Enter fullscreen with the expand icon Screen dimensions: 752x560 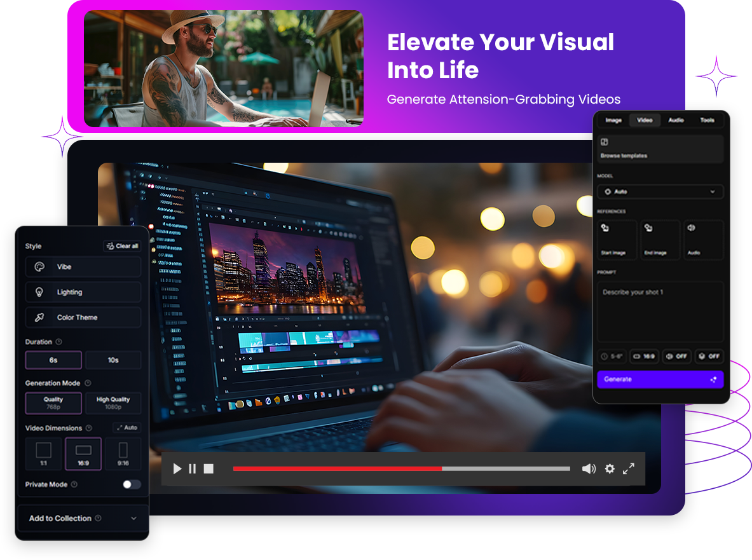(629, 469)
